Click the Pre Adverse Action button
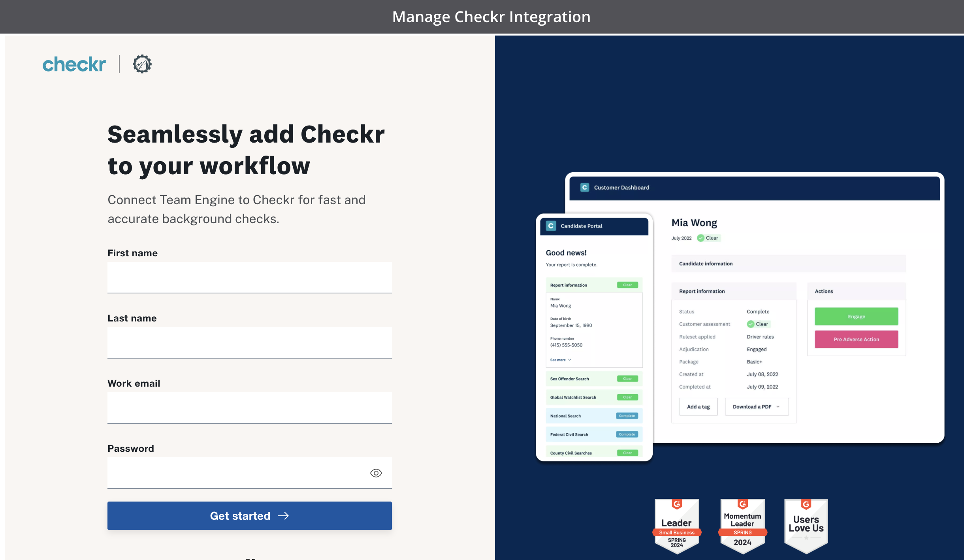Viewport: 964px width, 560px height. pyautogui.click(x=856, y=339)
